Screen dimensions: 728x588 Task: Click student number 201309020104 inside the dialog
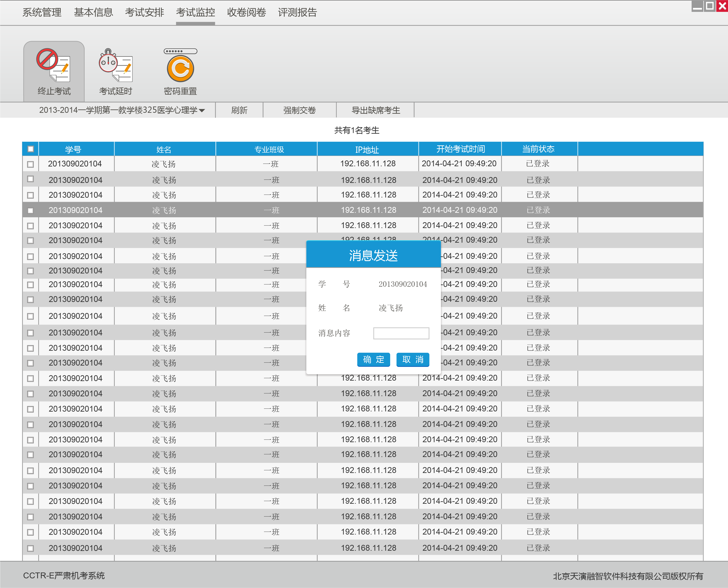[x=403, y=284]
